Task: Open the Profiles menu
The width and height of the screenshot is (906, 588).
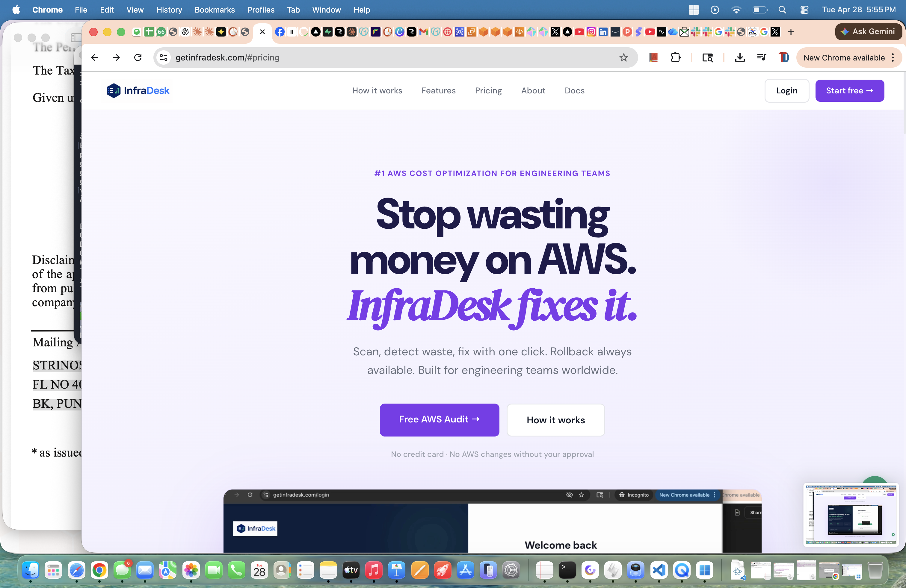Action: pyautogui.click(x=261, y=10)
